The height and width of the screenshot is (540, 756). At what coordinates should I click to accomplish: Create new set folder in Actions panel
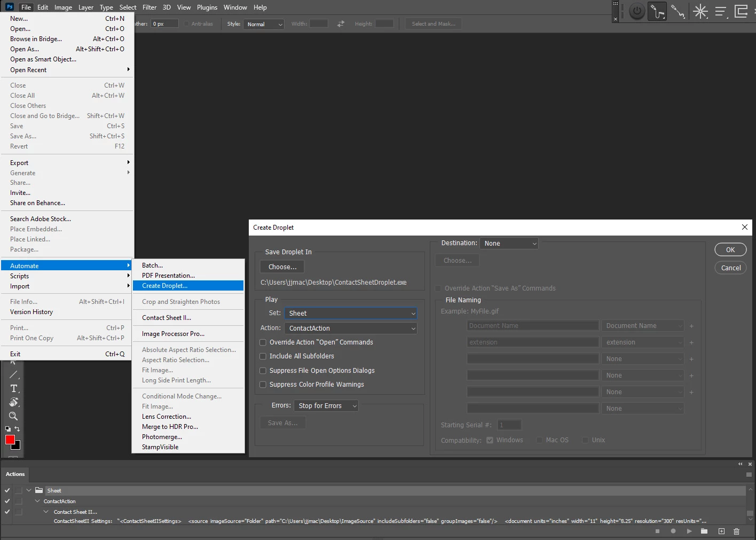tap(705, 531)
